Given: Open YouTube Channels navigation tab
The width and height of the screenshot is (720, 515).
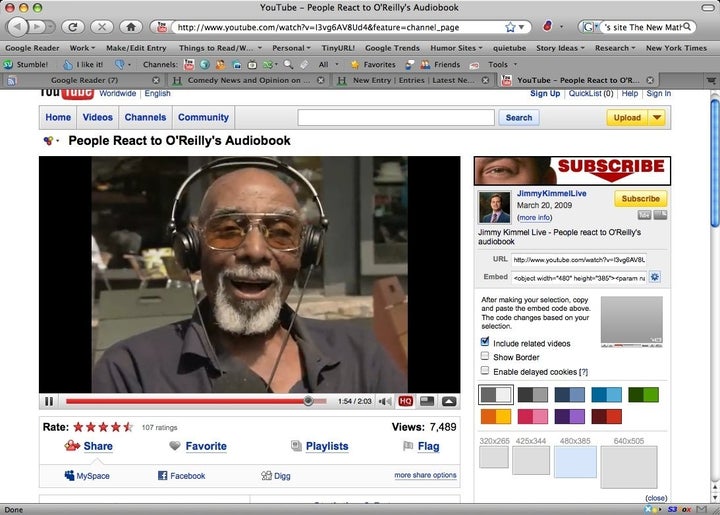Looking at the screenshot, I should pyautogui.click(x=145, y=118).
